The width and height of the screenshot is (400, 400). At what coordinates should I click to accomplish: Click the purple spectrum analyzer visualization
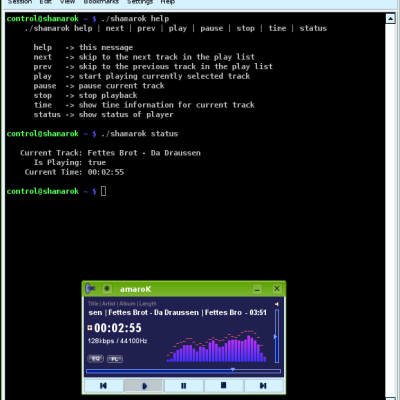(x=217, y=346)
